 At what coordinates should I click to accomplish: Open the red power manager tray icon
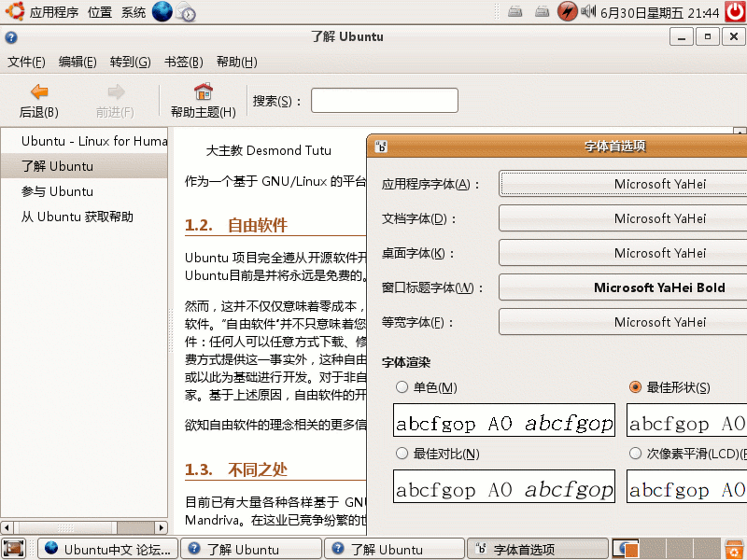point(568,11)
